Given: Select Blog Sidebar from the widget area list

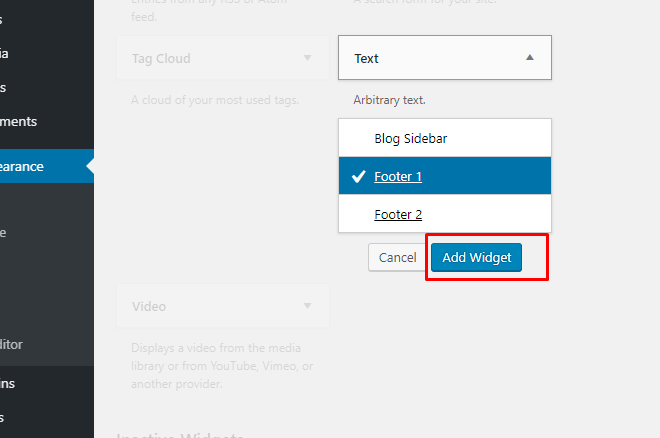Looking at the screenshot, I should pyautogui.click(x=444, y=138).
